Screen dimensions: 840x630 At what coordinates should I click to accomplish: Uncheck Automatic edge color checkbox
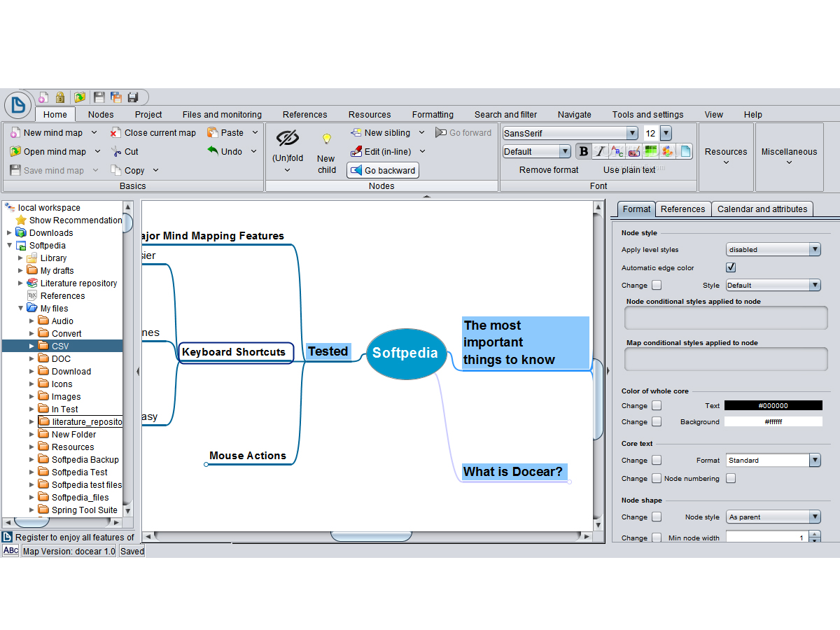(731, 267)
